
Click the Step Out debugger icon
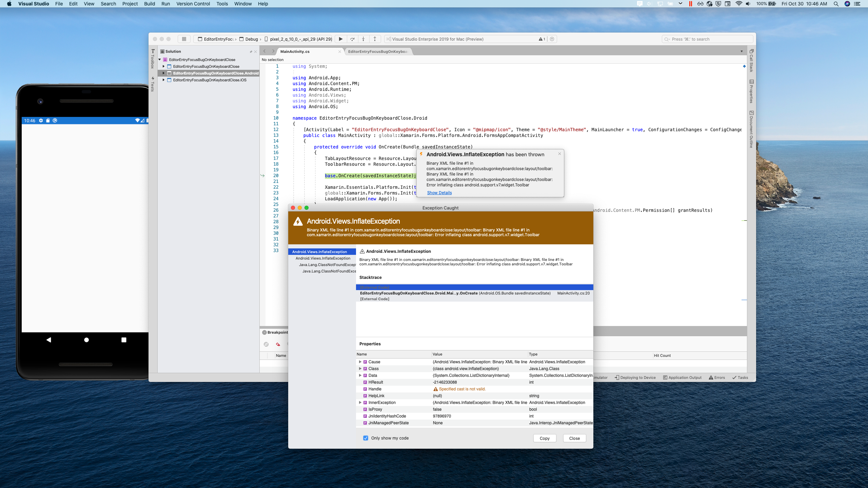(x=375, y=39)
